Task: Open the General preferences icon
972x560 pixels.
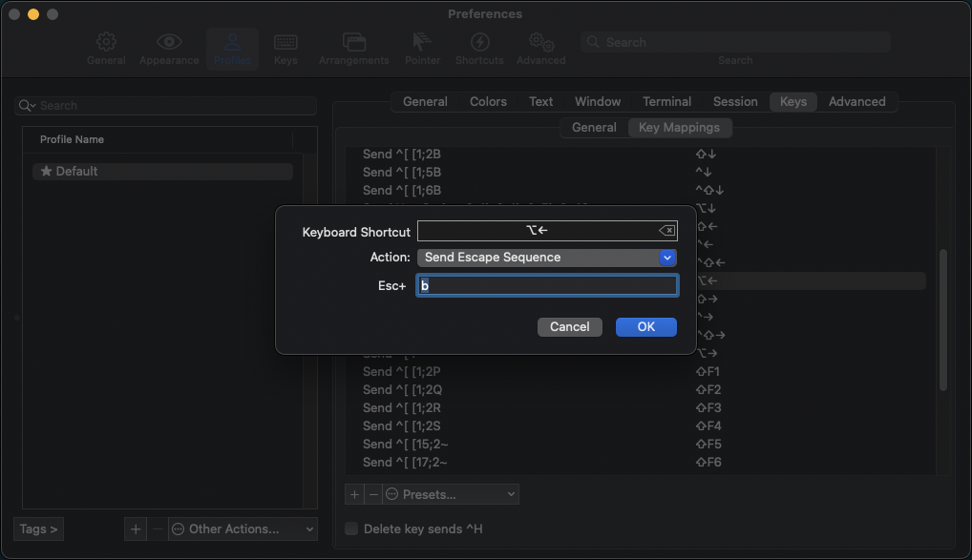Action: tap(106, 49)
